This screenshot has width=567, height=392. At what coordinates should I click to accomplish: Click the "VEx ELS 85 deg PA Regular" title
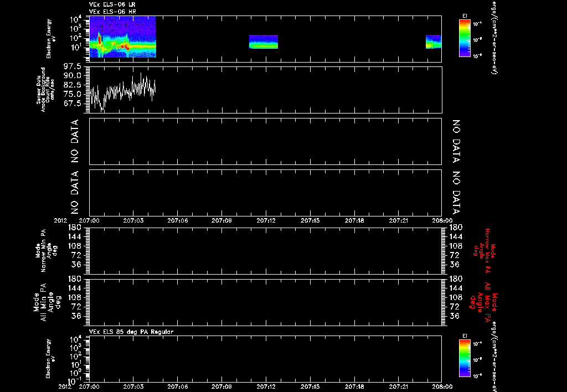131,332
